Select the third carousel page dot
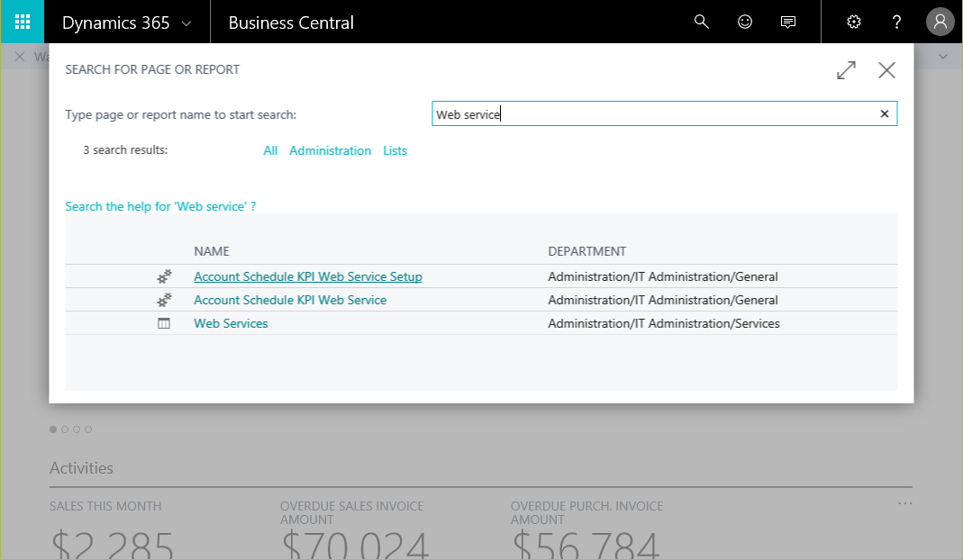 point(77,429)
